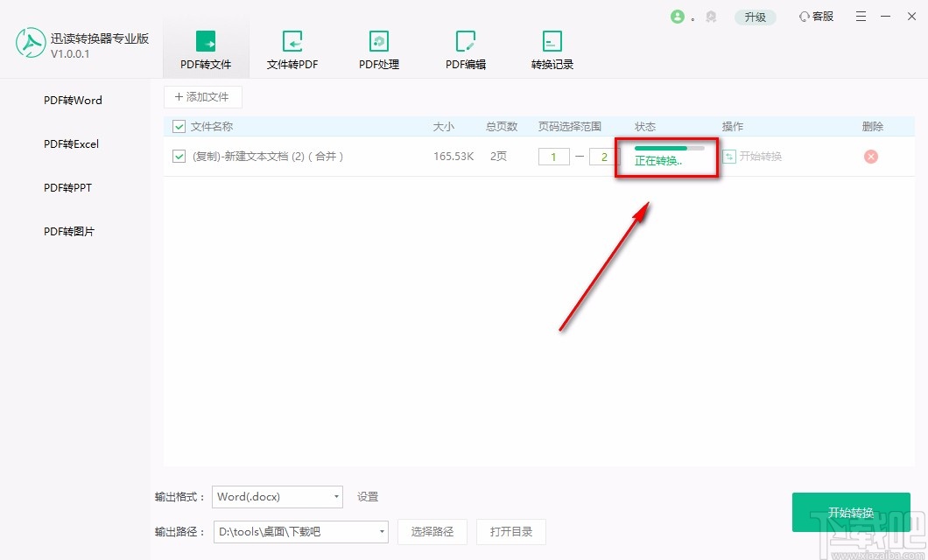Select PDF转图片 from the sidebar

70,231
